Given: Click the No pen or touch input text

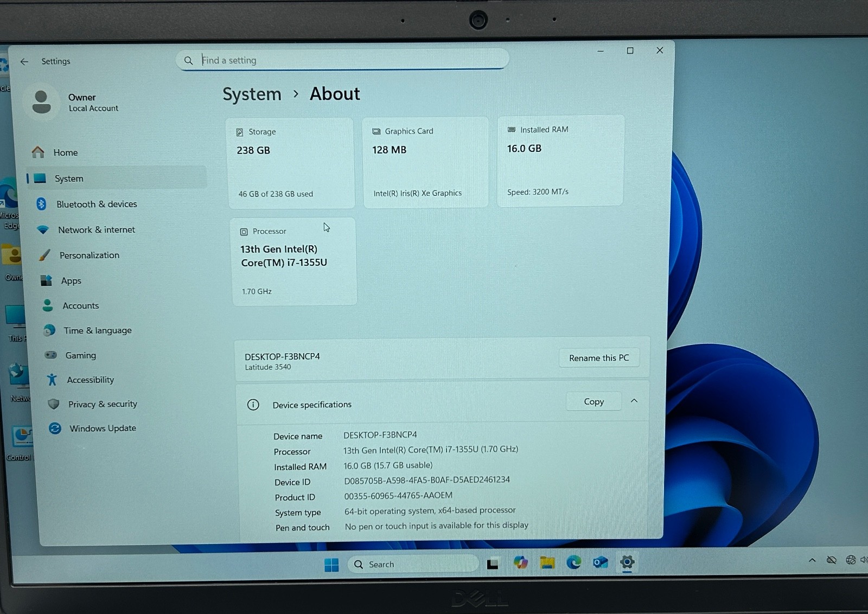Looking at the screenshot, I should (437, 526).
